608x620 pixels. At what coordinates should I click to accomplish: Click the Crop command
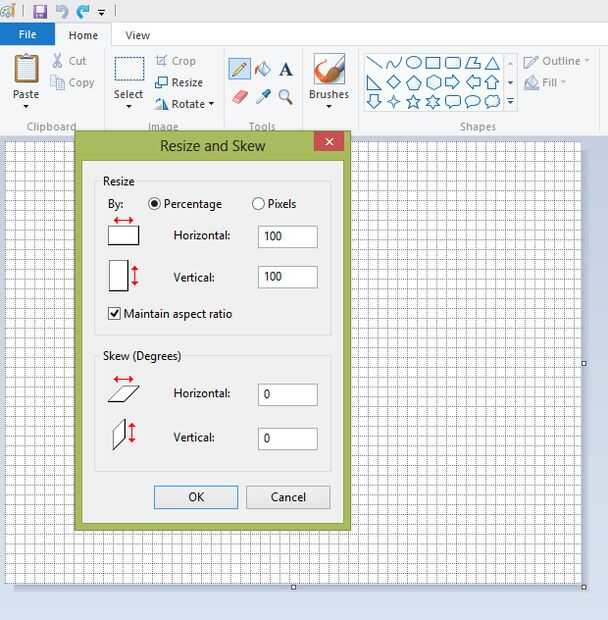[x=176, y=60]
